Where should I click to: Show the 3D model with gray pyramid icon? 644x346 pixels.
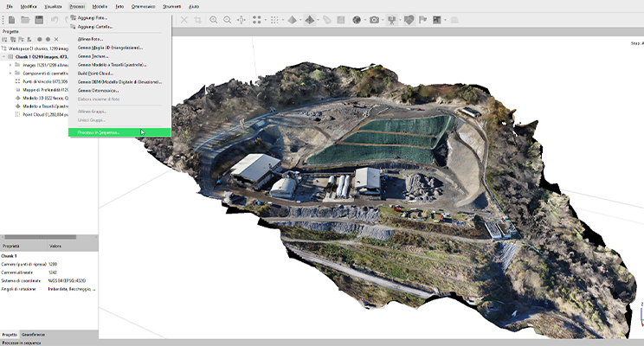click(292, 20)
